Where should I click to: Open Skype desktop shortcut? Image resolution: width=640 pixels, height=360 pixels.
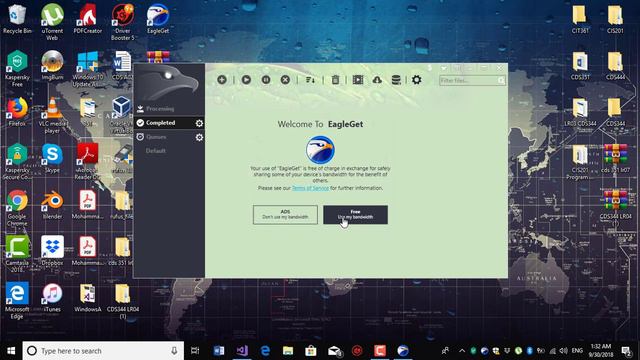pos(52,158)
